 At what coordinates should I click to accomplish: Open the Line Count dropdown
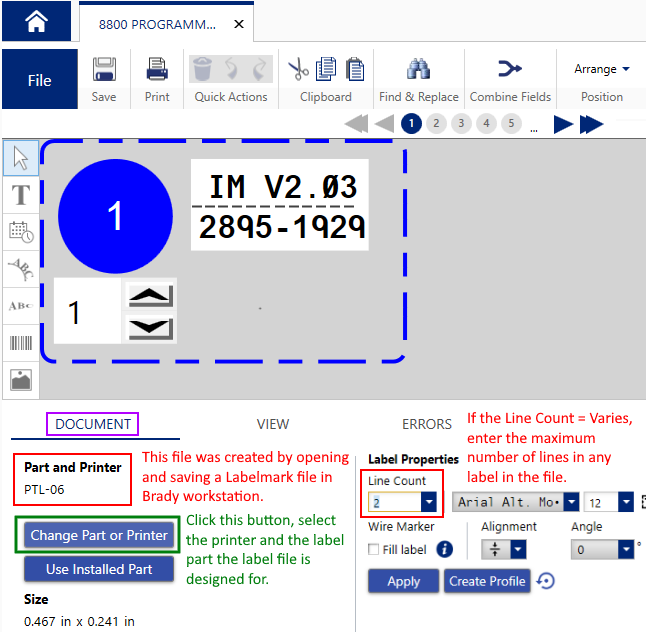point(428,502)
